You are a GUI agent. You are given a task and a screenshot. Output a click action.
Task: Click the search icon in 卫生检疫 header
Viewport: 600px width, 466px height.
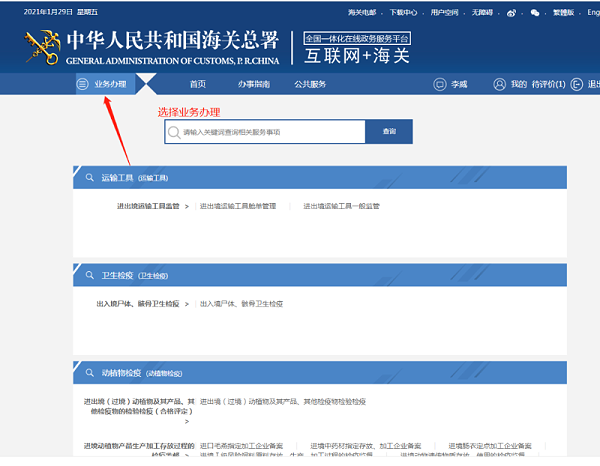[x=90, y=275]
